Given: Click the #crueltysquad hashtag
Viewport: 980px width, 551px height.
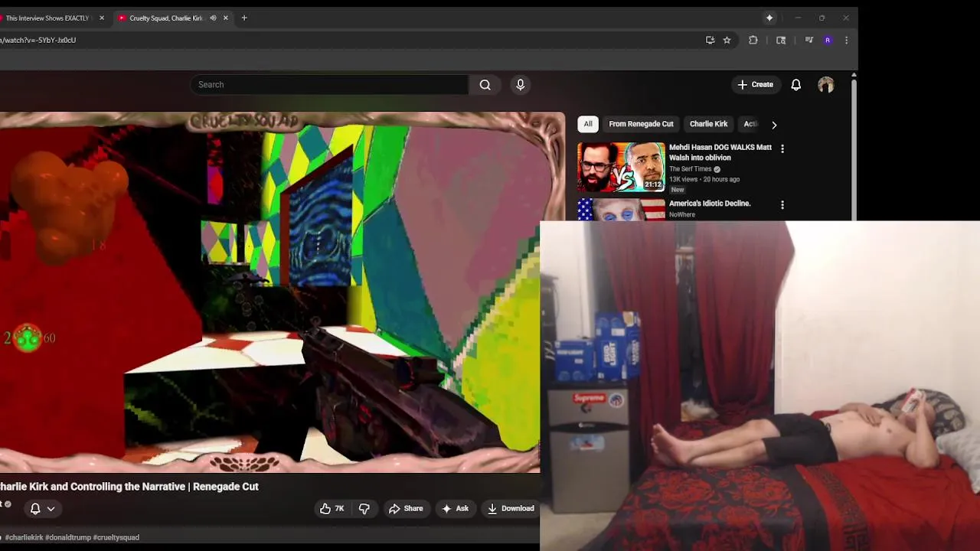Looking at the screenshot, I should tap(116, 537).
